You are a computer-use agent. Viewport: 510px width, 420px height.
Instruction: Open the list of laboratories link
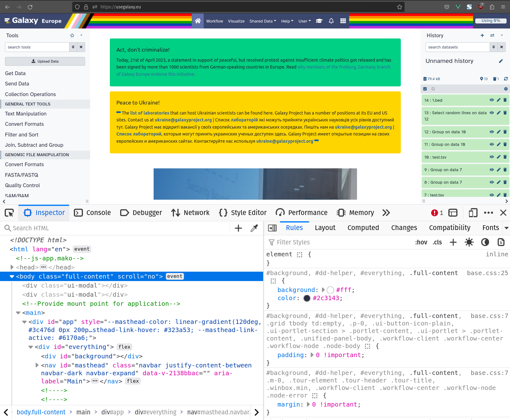point(150,113)
